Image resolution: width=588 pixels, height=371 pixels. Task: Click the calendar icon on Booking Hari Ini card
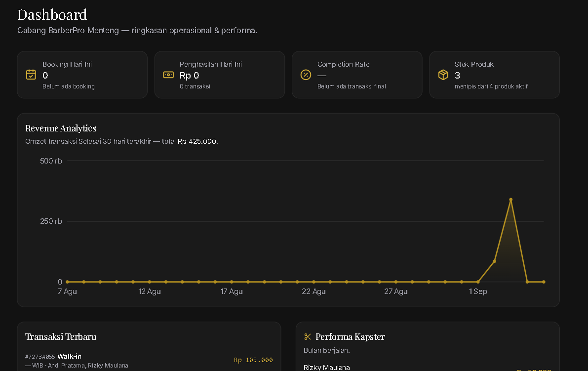31,75
